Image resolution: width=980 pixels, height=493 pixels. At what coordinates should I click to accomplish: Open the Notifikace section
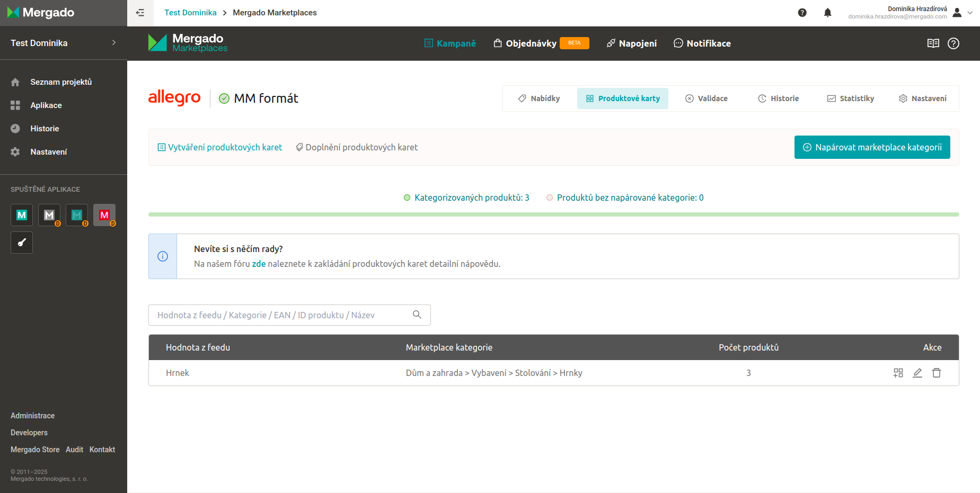pos(702,43)
